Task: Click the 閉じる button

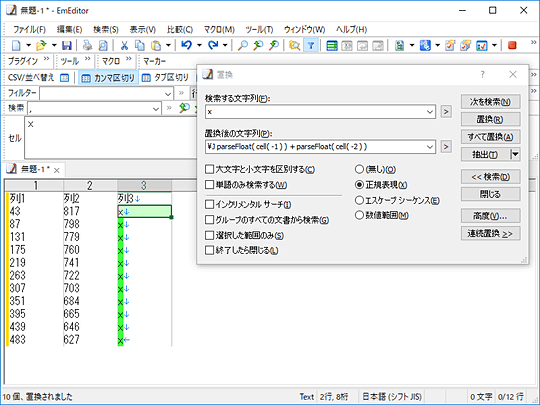Action: (490, 194)
